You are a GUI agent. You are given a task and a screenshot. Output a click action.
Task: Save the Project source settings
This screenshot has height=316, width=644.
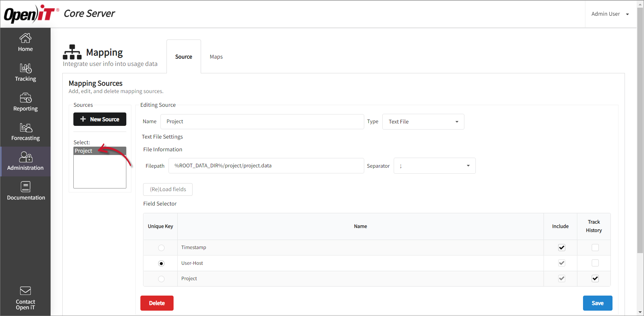pos(597,303)
